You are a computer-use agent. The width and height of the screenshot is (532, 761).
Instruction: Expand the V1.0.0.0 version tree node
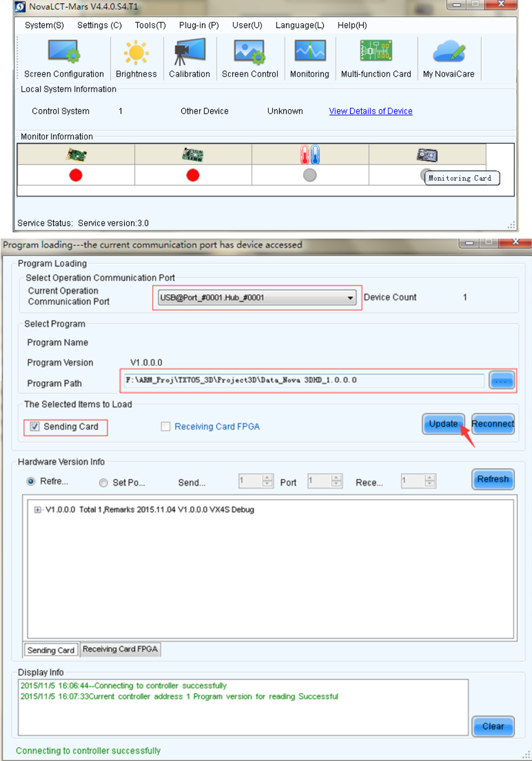tap(38, 510)
